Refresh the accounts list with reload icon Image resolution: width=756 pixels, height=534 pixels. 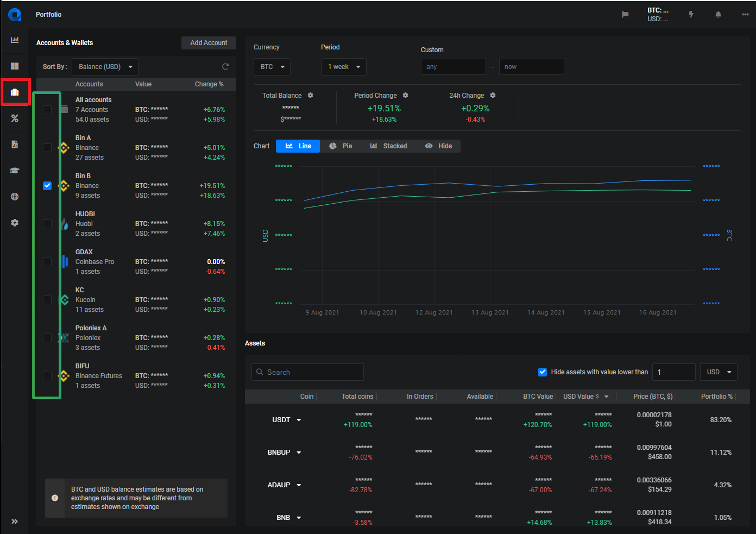(225, 67)
